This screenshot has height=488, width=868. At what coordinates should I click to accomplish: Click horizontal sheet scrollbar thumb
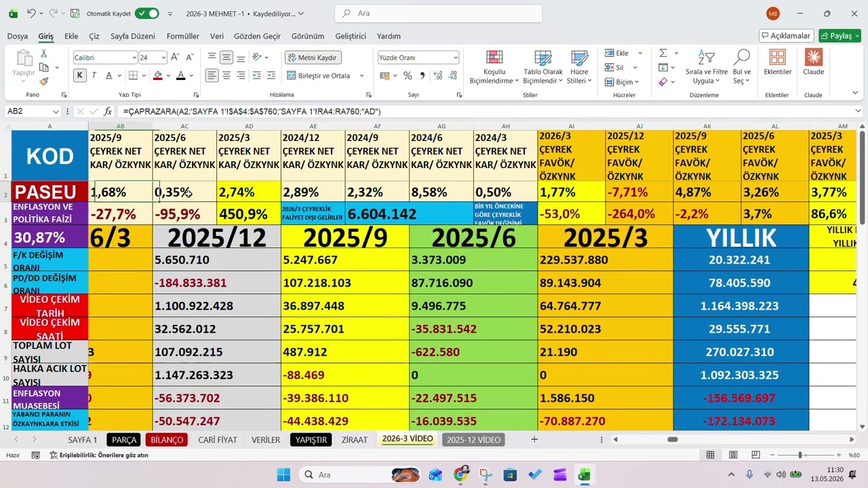pyautogui.click(x=672, y=440)
